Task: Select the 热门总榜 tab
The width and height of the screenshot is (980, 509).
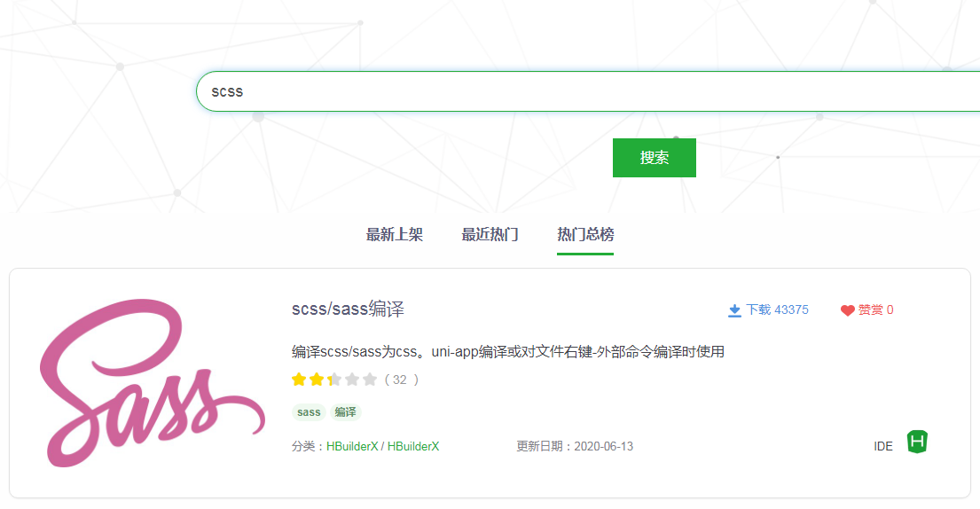Action: tap(585, 235)
